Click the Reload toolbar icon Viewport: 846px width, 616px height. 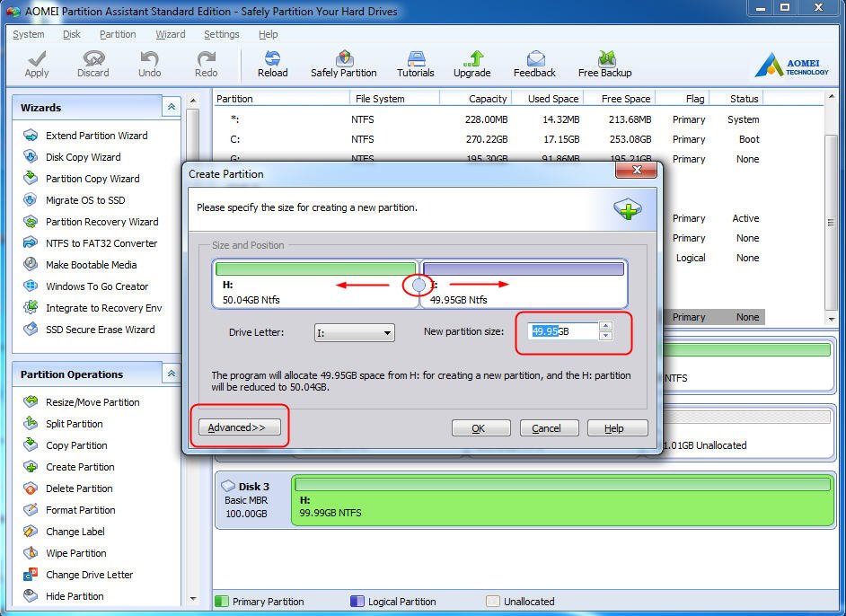coord(272,64)
